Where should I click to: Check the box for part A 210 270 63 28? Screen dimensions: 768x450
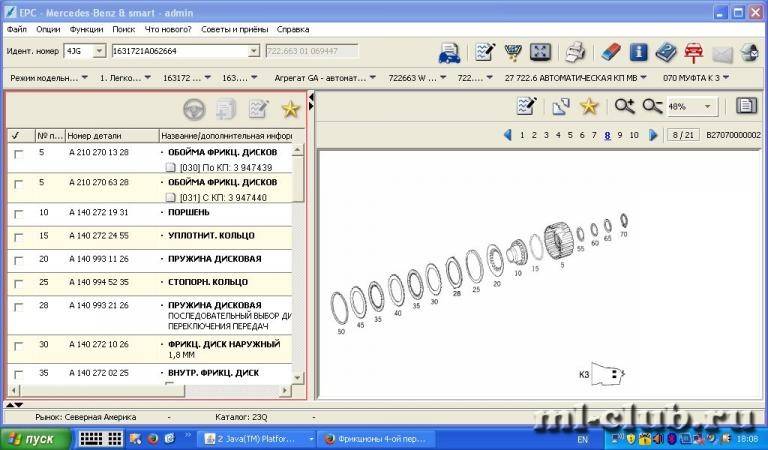coord(19,184)
